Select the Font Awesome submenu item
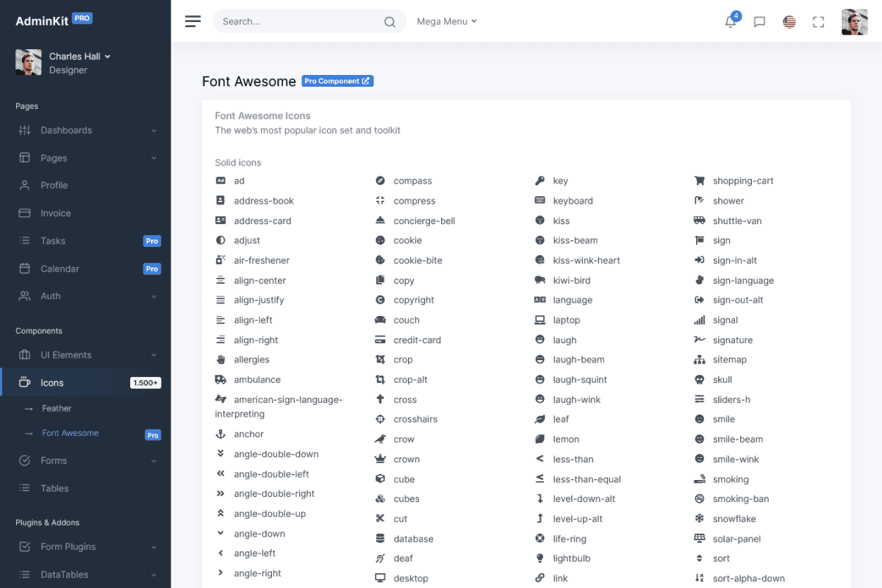This screenshot has width=882, height=588. [85, 434]
